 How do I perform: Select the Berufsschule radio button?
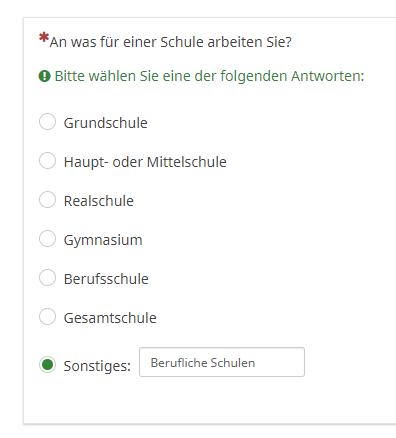(47, 278)
